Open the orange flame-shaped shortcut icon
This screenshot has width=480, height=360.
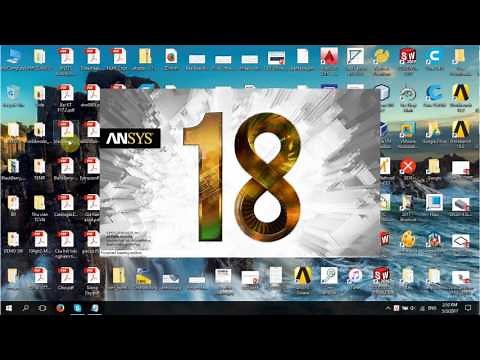[408, 239]
